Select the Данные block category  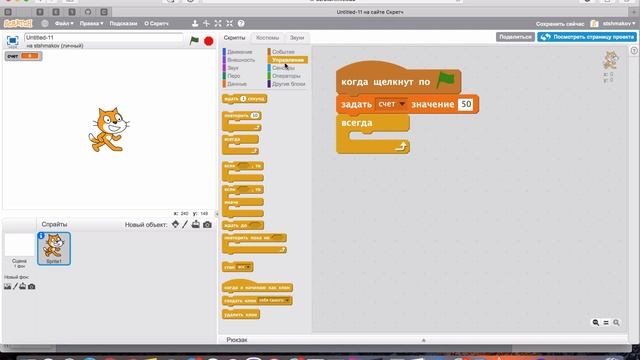pos(236,84)
